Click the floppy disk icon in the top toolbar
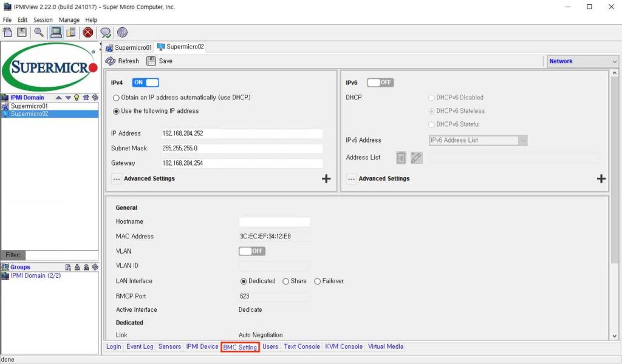 (22, 33)
